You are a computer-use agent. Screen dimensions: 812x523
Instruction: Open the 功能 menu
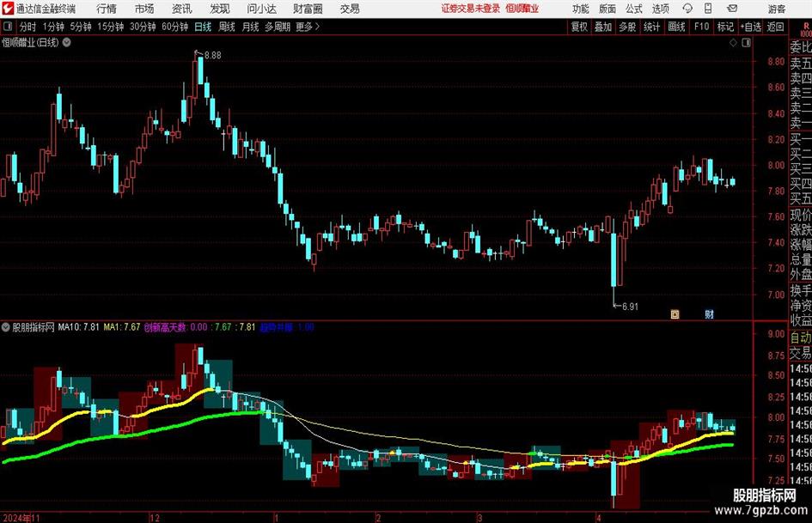point(581,9)
